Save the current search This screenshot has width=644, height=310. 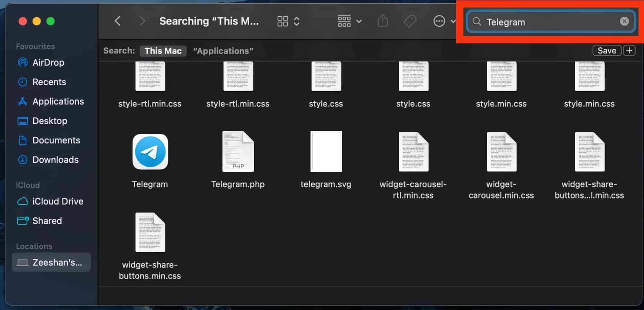607,51
